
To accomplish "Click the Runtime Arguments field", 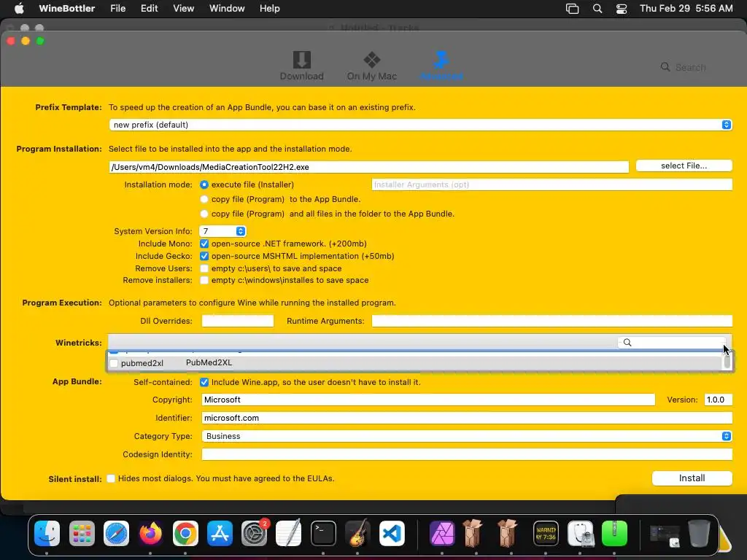I will (551, 321).
